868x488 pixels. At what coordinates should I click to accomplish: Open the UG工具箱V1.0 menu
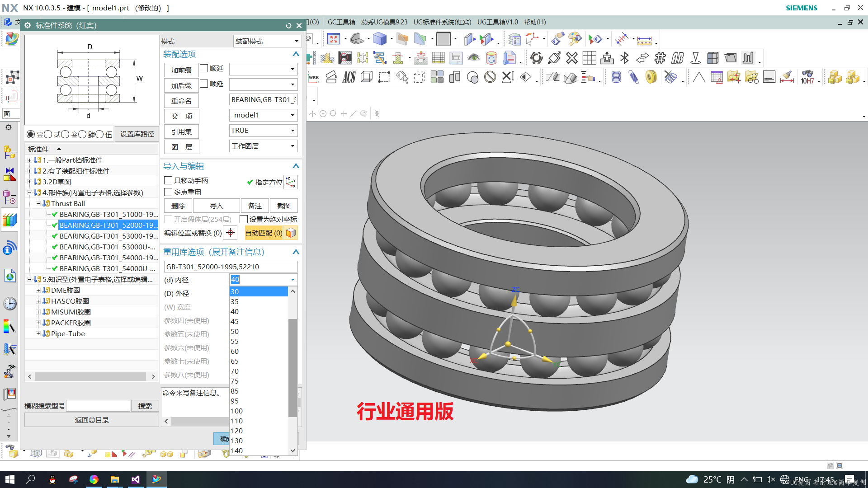(x=498, y=22)
